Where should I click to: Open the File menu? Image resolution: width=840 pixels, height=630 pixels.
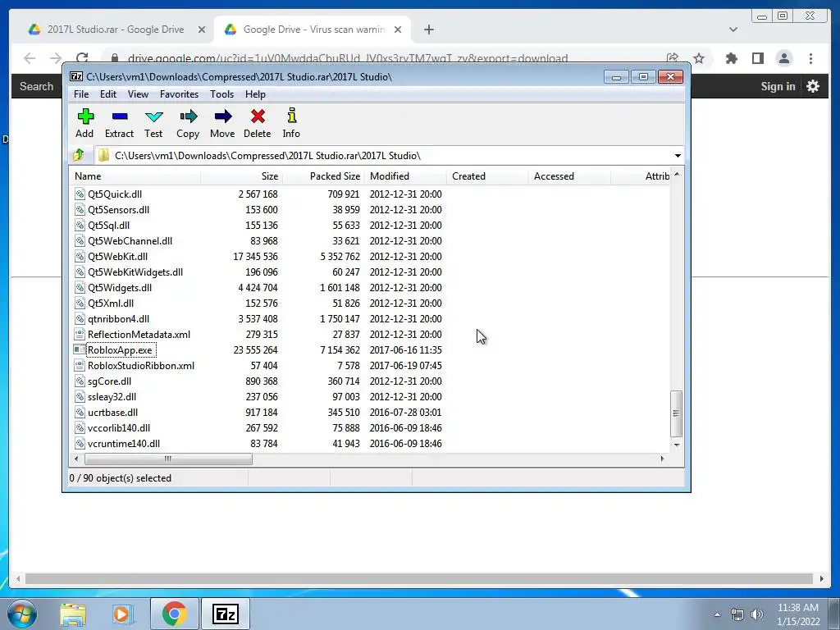pyautogui.click(x=81, y=94)
